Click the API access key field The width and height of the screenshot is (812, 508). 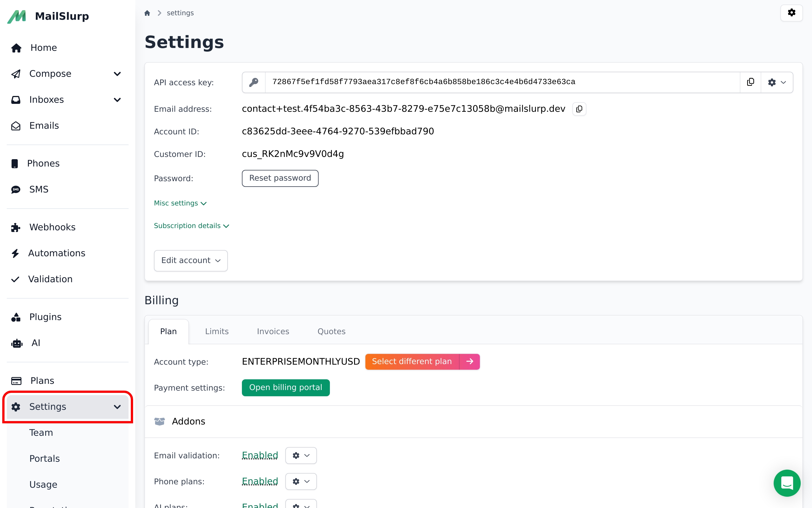click(502, 82)
